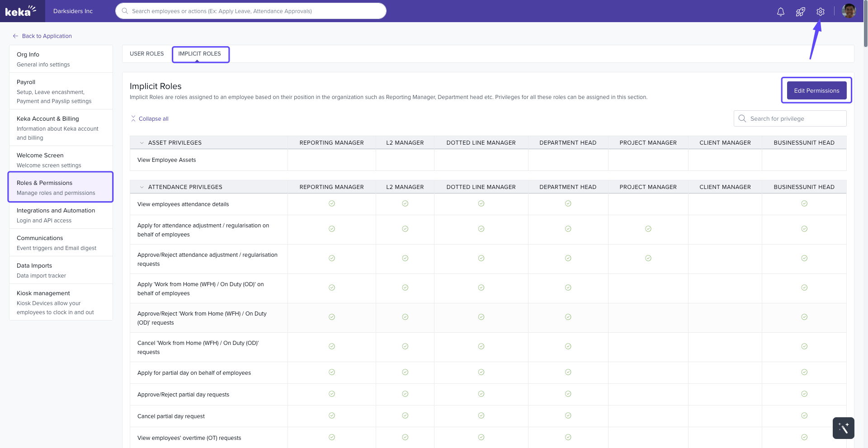Collapse the Asset Privileges section chevron
868x448 pixels.
click(142, 143)
